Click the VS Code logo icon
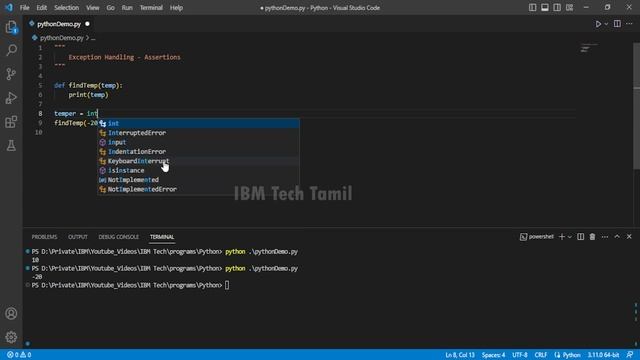This screenshot has width=640, height=360. pos(9,7)
